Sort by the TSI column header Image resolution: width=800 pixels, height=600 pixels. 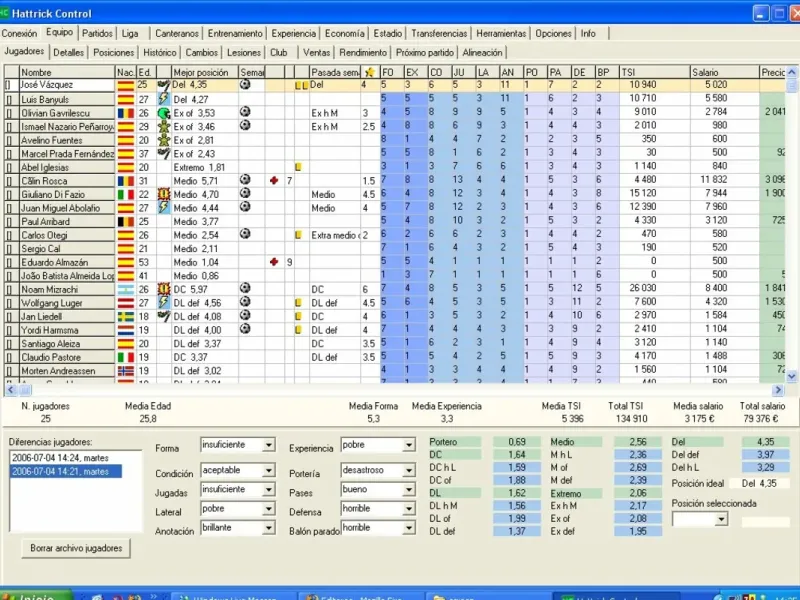click(655, 72)
